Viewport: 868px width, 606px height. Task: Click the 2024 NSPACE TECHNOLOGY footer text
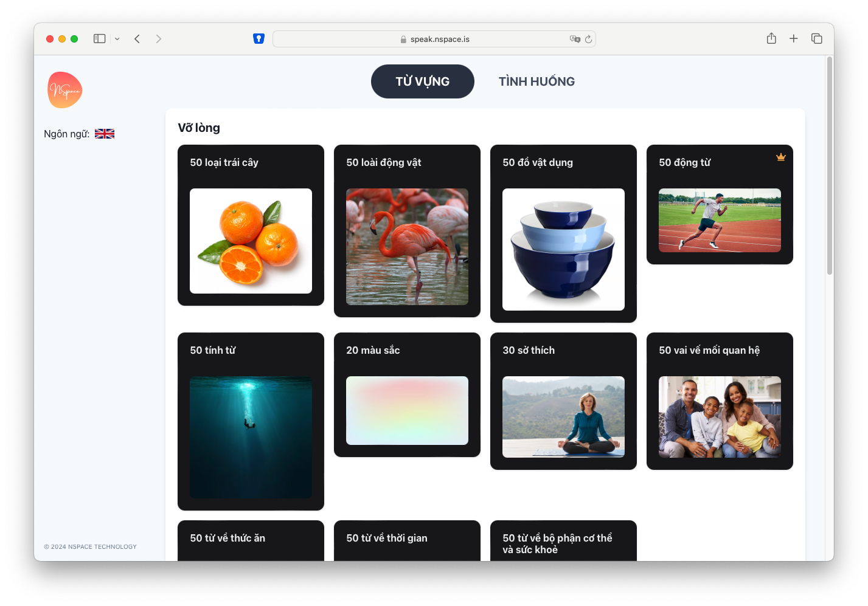coord(90,547)
